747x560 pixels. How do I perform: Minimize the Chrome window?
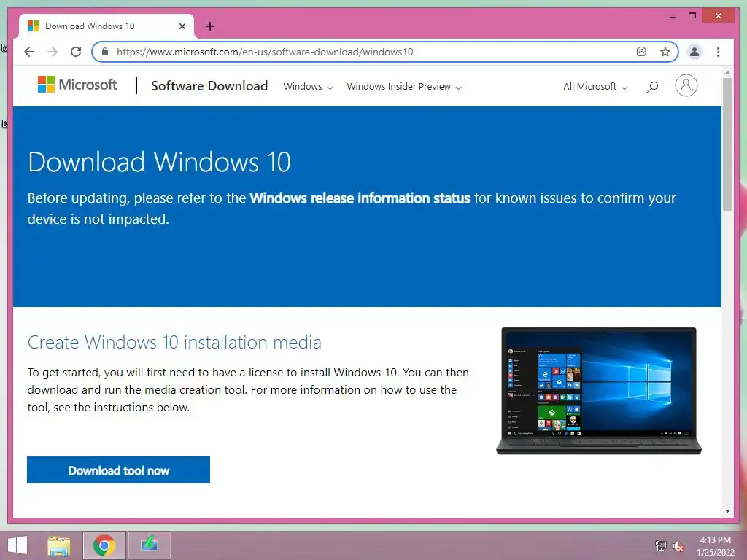tap(672, 16)
